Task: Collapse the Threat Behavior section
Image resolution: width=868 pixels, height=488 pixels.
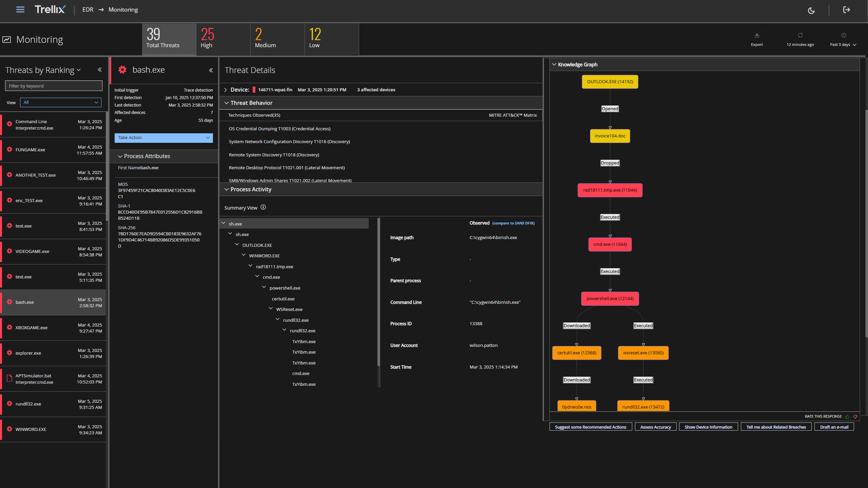Action: pyautogui.click(x=227, y=103)
